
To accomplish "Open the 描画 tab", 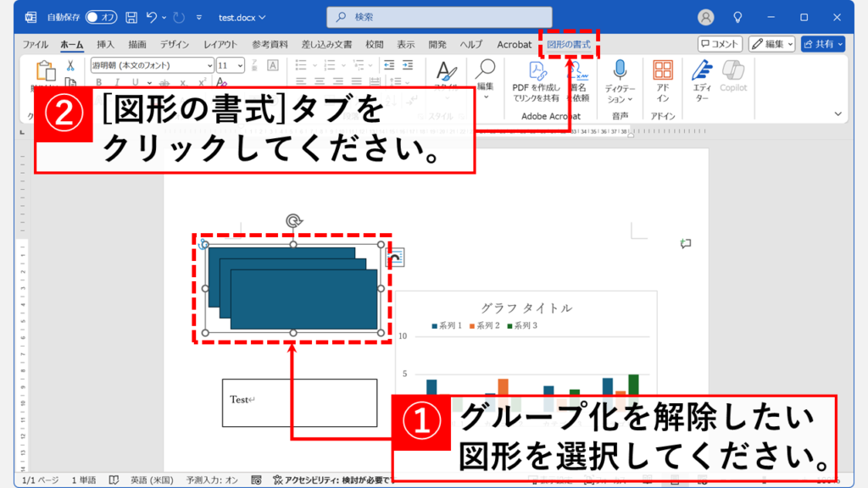I will [x=137, y=44].
